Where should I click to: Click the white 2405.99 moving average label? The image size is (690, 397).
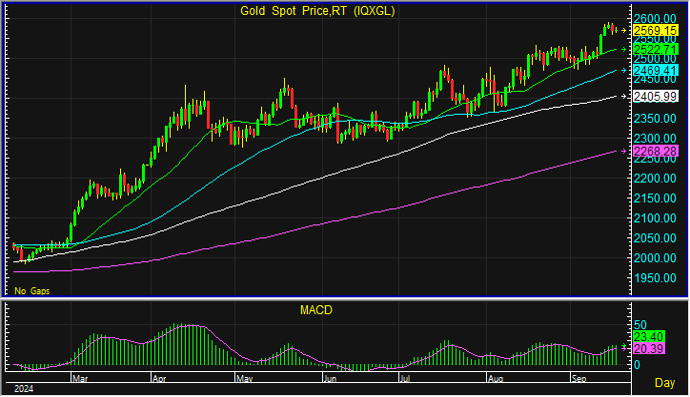655,96
